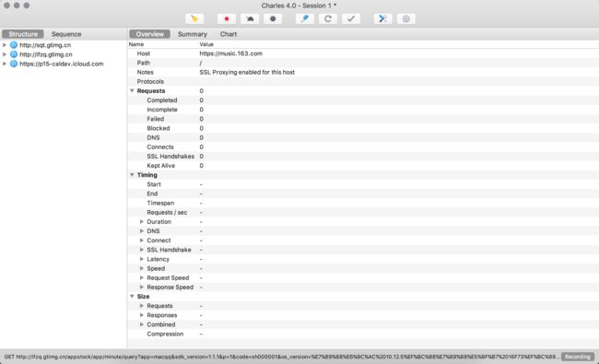Expand the p15-caldav.icloud.com host node
This screenshot has height=364, width=599.
(5, 64)
